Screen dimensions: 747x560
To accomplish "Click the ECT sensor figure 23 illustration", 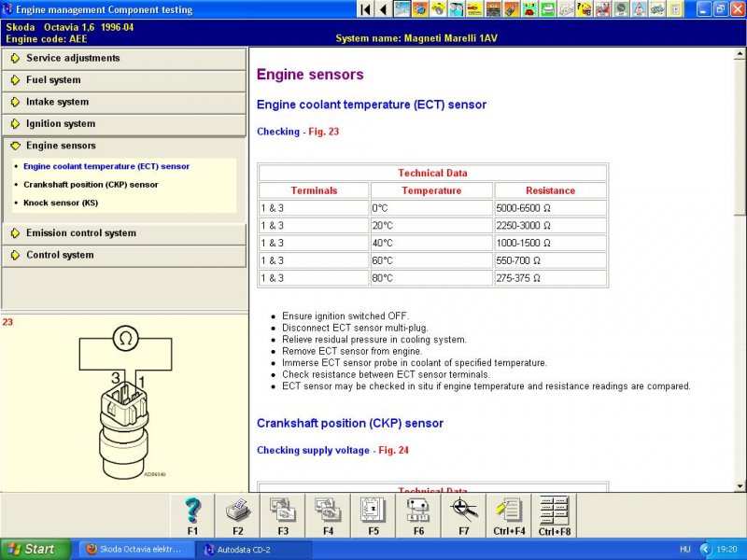I will point(125,403).
